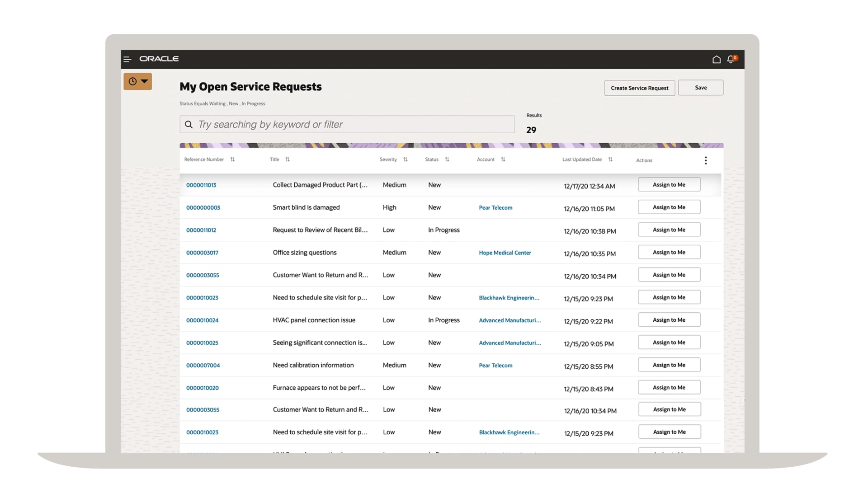Sort by Reference Number column
This screenshot has width=868, height=488.
[x=232, y=160]
